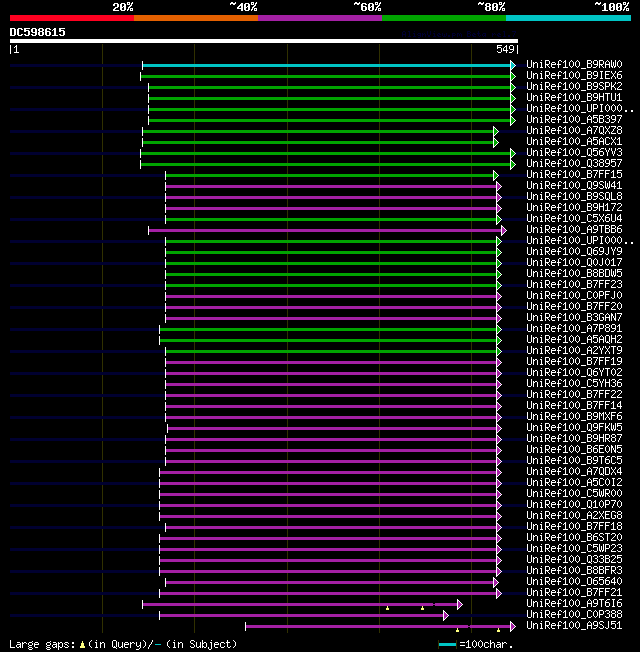
Task: Select the UniRef100_B8BDW5 label
Action: 574,273
